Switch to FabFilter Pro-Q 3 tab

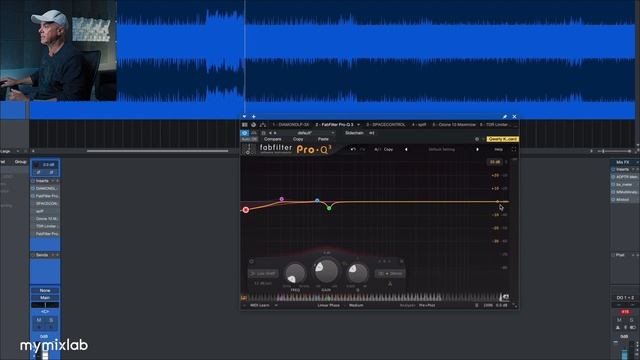point(334,125)
